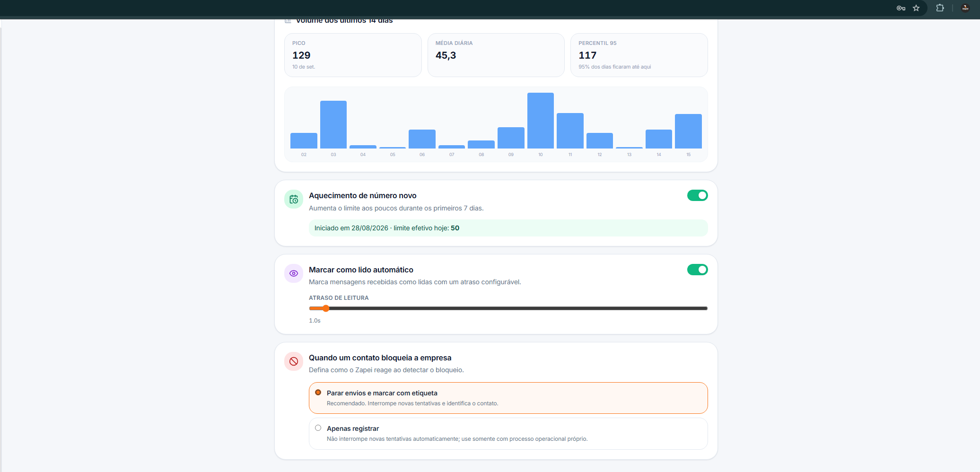Turn off Marcar como lido automático switch
The width and height of the screenshot is (980, 472).
(697, 270)
